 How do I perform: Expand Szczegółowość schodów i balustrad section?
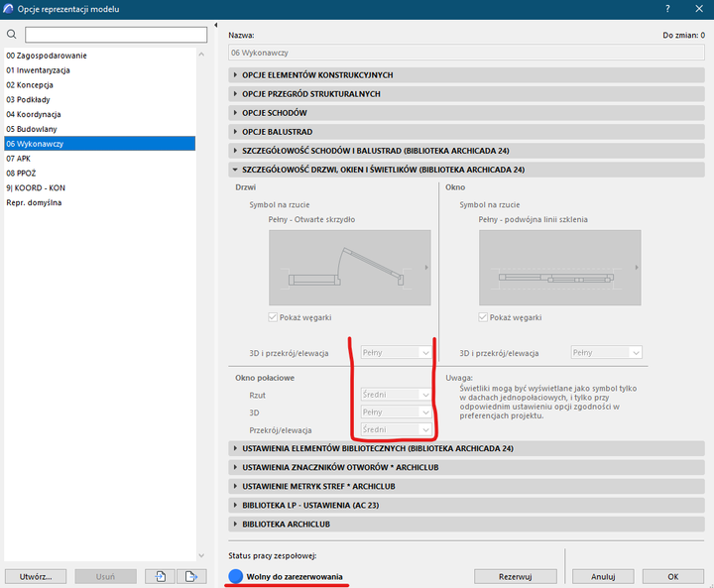tap(466, 151)
